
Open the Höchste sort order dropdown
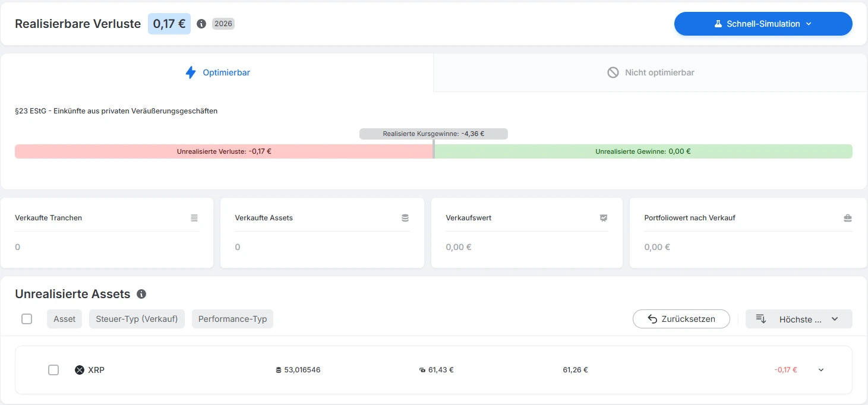(x=799, y=319)
